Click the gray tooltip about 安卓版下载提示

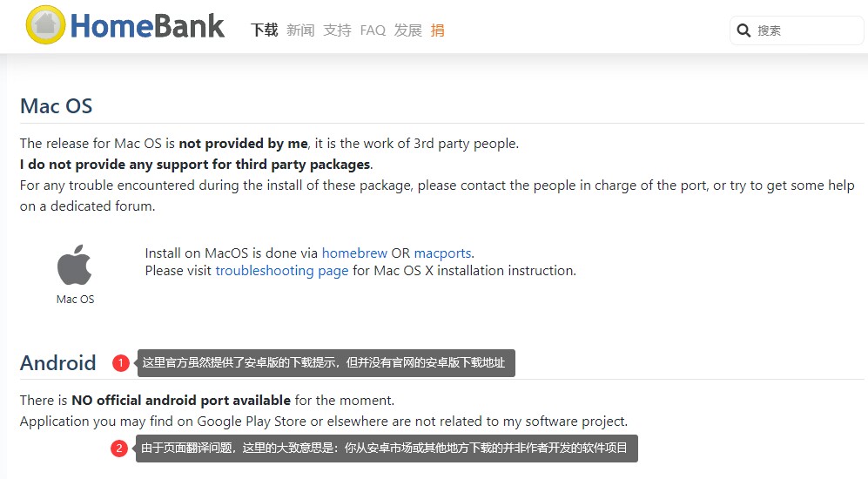click(326, 363)
